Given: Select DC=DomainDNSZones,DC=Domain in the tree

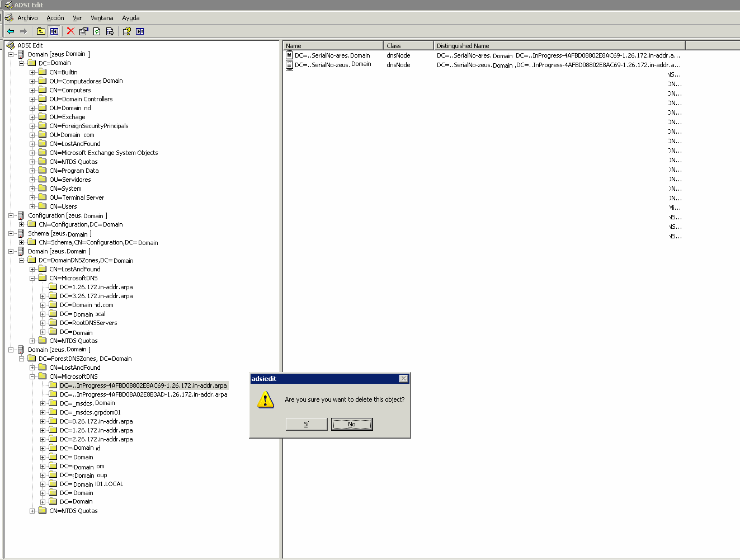Looking at the screenshot, I should click(x=86, y=260).
